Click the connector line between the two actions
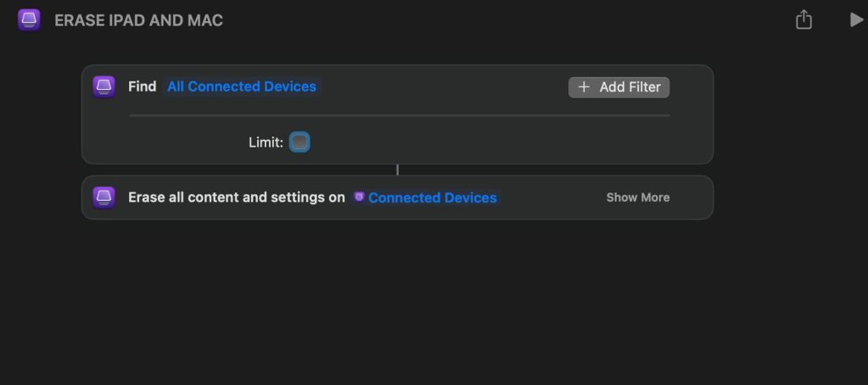This screenshot has width=868, height=385. coord(397,170)
